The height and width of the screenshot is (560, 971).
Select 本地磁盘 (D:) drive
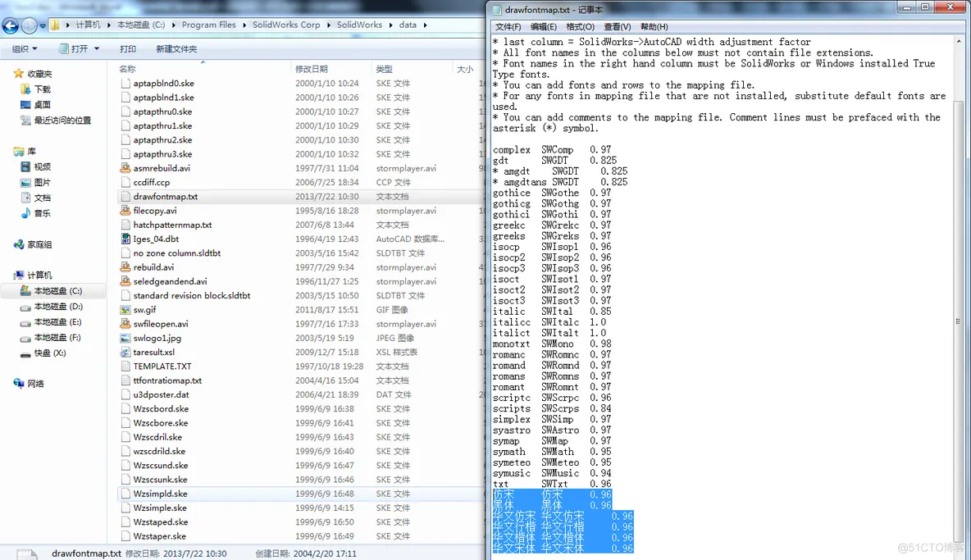[x=58, y=307]
